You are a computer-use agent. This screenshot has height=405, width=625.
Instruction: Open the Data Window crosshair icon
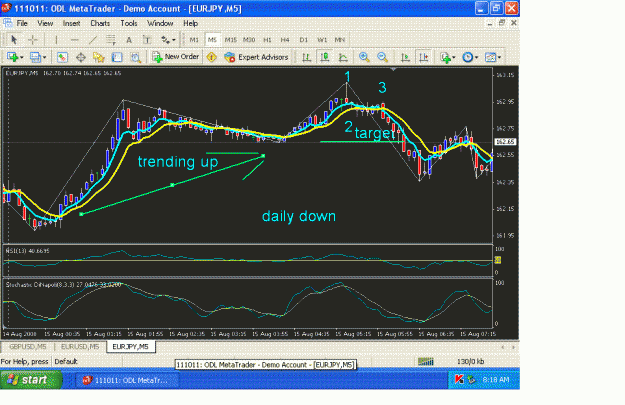tap(81, 57)
